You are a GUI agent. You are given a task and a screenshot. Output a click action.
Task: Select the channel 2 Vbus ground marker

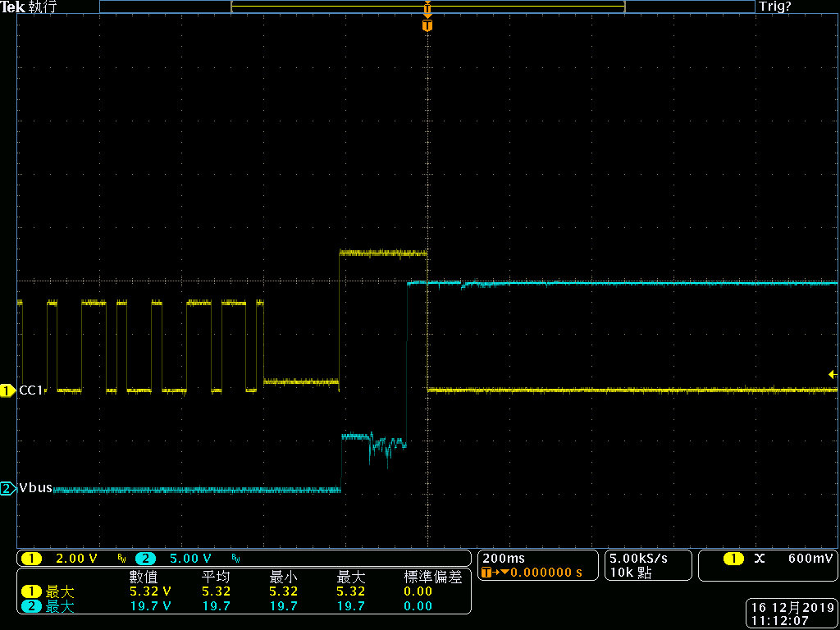point(8,488)
